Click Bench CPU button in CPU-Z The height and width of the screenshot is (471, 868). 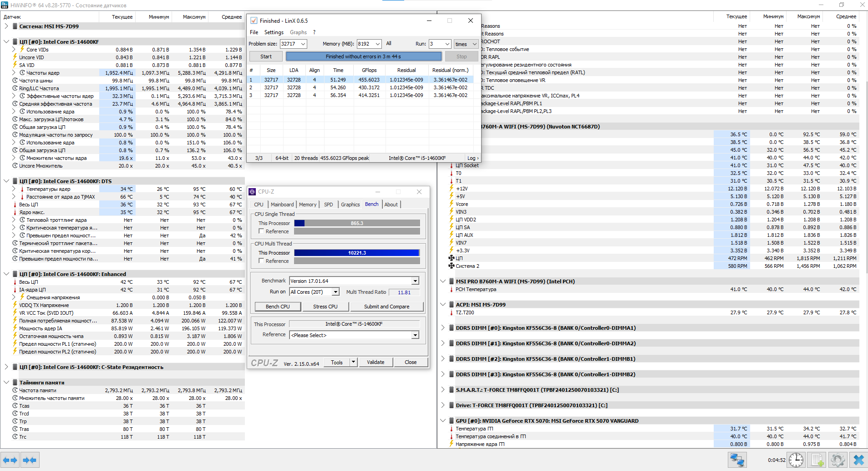click(x=278, y=307)
